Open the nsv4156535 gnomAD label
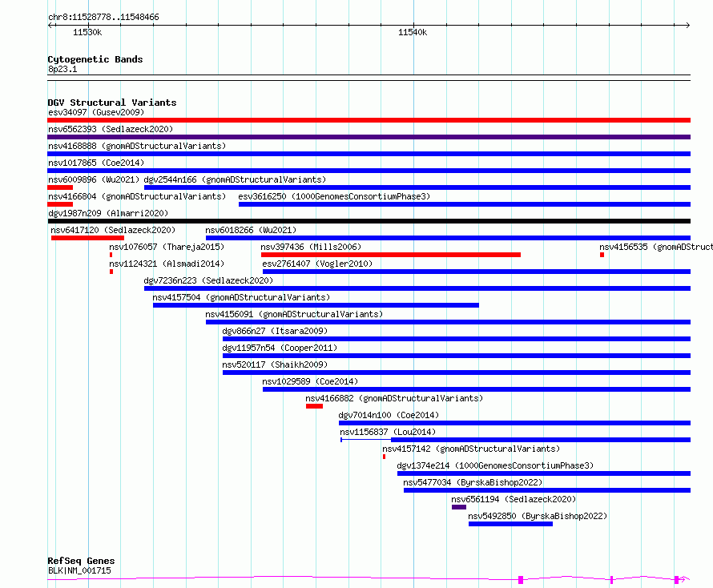713x588 pixels. coord(655,247)
